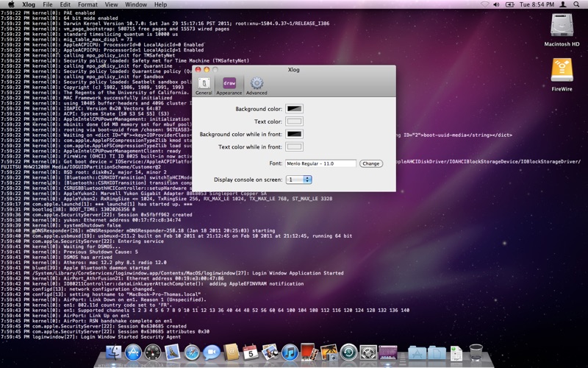
Task: Launch Preview from the Dock
Action: (270, 353)
